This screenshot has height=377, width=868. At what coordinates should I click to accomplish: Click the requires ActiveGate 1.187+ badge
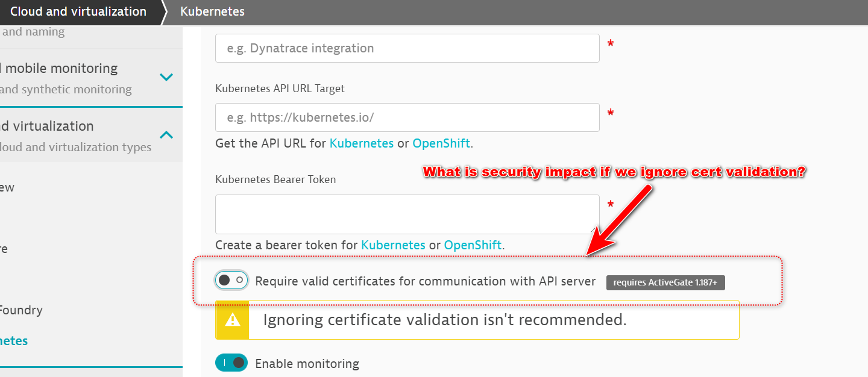tap(665, 282)
